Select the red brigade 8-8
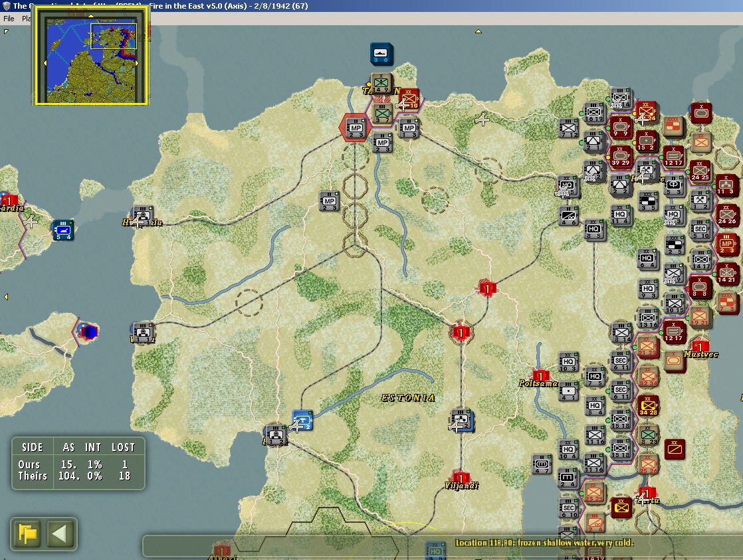 (x=699, y=288)
